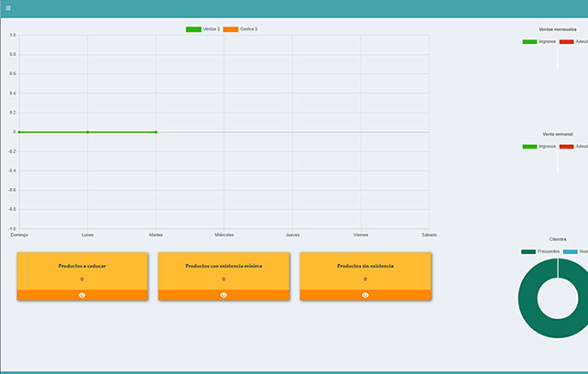The image size is (588, 374).
Task: Open the Productos con existencia mínima card
Action: coord(223,270)
